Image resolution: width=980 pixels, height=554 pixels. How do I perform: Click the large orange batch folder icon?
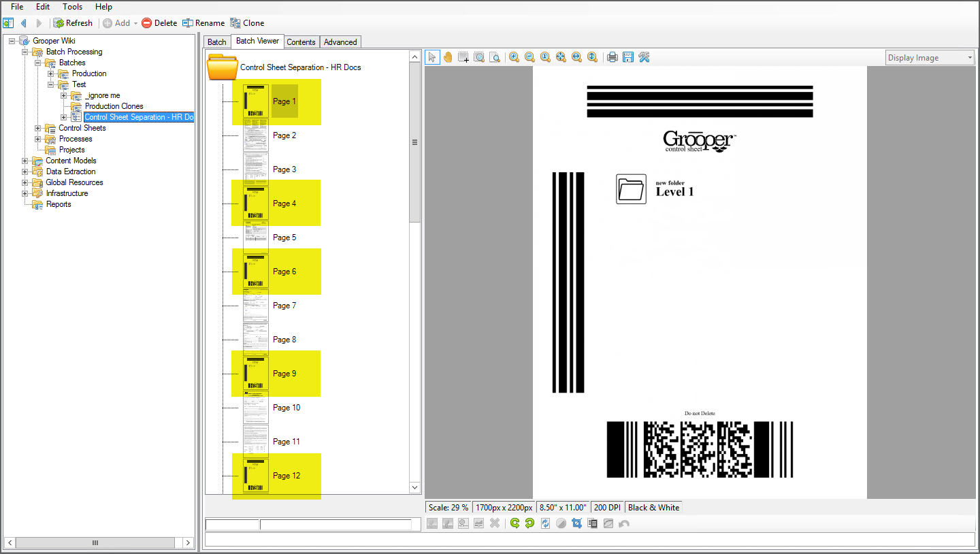222,67
